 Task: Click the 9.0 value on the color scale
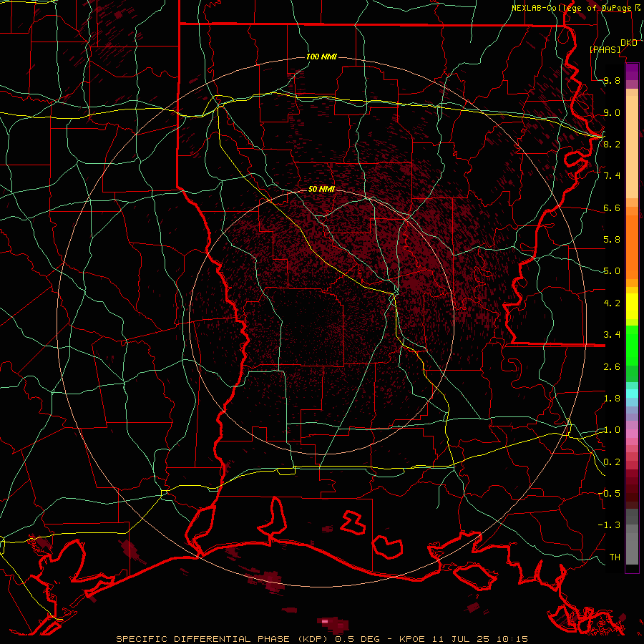point(612,113)
